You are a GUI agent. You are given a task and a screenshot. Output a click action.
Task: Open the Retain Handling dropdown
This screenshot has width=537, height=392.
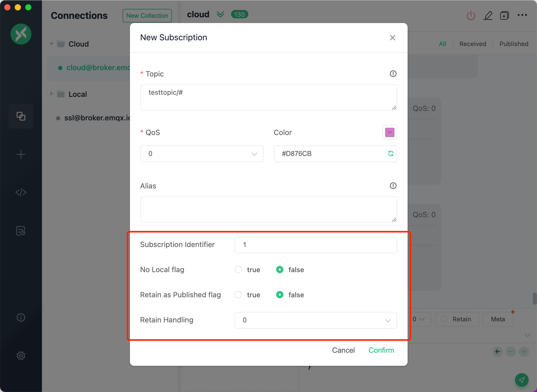point(316,320)
